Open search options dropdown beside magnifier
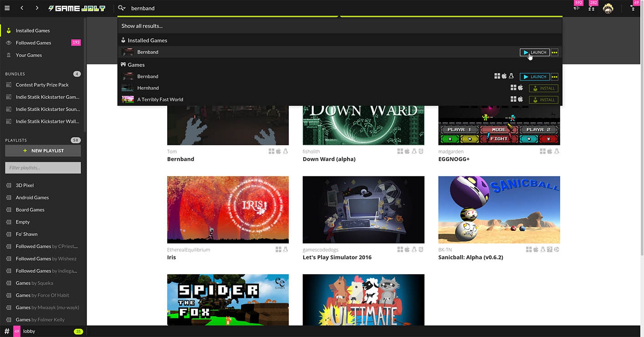 point(122,8)
